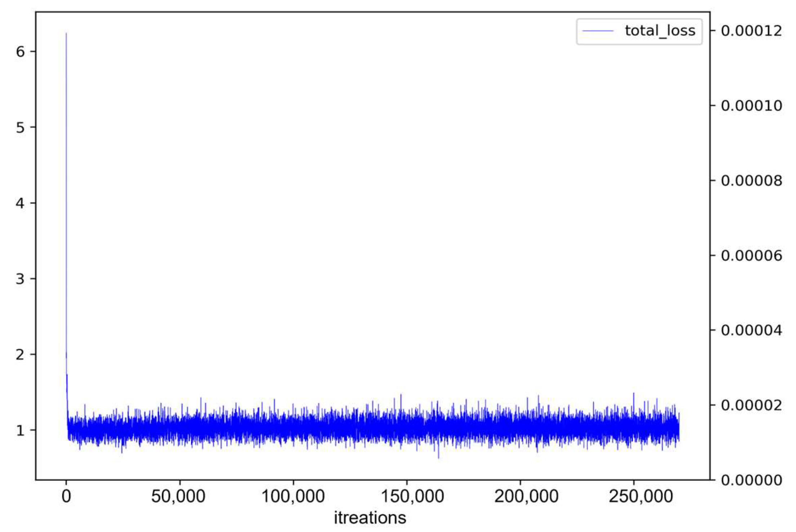Click the right axis value 0.00000

click(751, 480)
